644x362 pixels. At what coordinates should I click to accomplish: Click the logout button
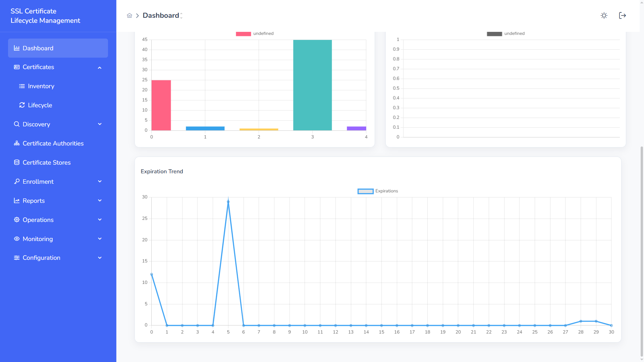(623, 15)
